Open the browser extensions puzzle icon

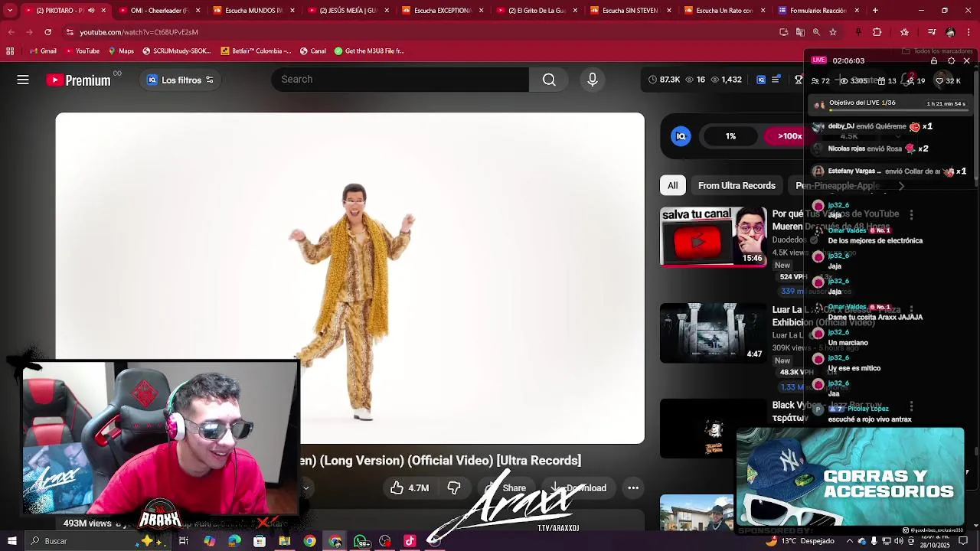[877, 32]
